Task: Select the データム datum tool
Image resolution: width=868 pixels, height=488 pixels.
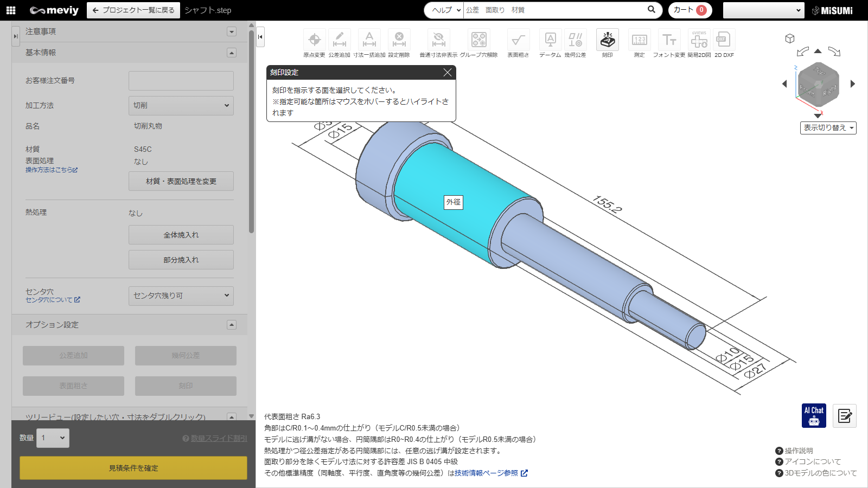Action: (550, 40)
